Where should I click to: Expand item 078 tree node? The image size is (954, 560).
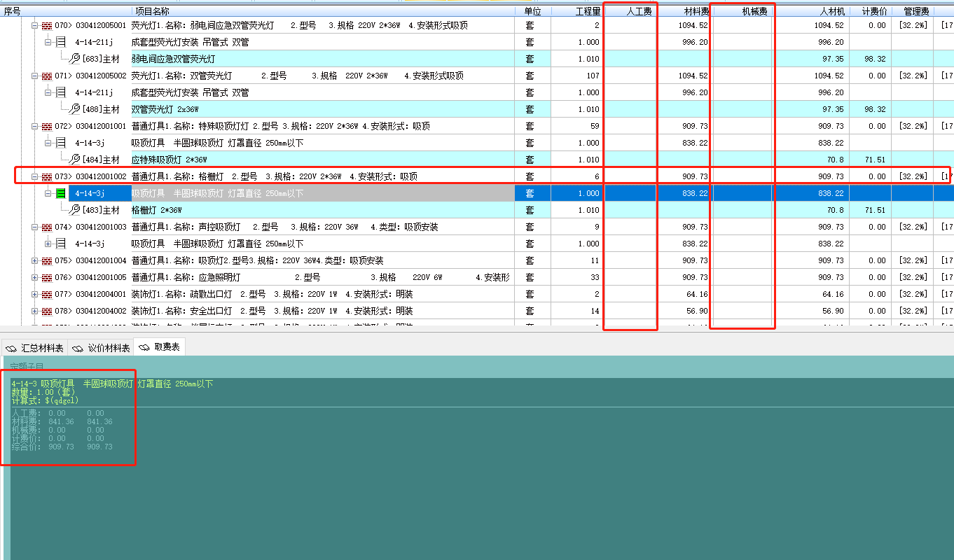(x=34, y=311)
